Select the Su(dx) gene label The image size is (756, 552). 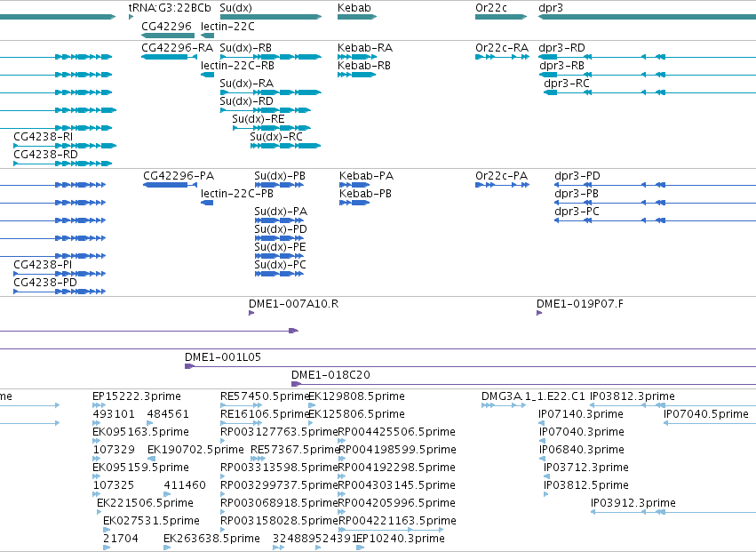point(235,8)
